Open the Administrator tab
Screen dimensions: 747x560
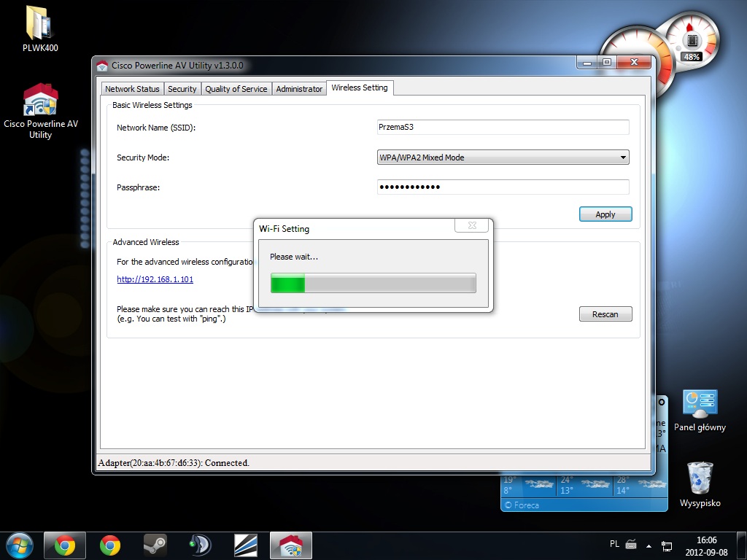click(299, 88)
